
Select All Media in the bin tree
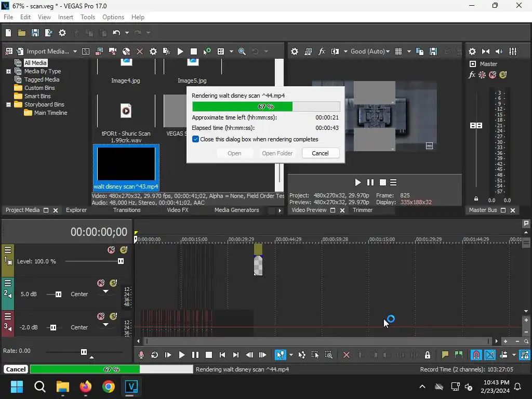35,63
